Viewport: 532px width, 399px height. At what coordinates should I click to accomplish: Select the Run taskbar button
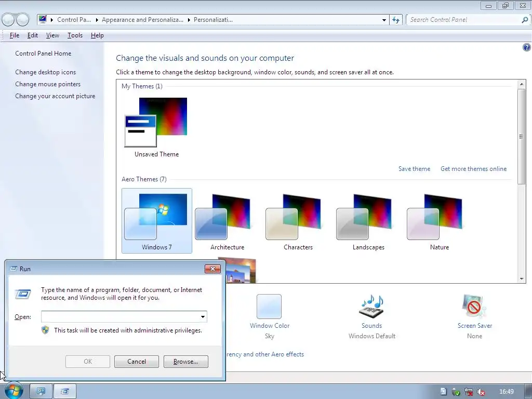point(65,392)
